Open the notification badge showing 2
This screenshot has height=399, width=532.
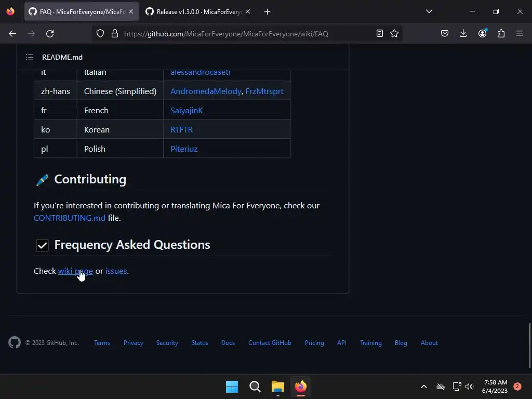click(517, 387)
